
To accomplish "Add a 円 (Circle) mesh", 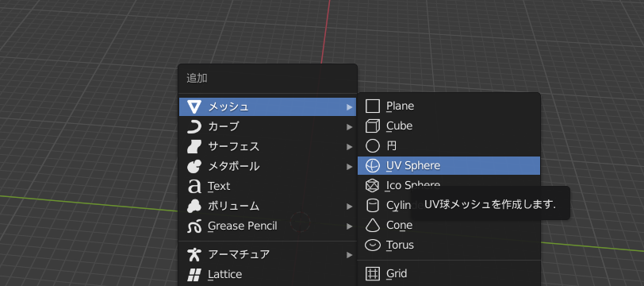I will tap(449, 145).
